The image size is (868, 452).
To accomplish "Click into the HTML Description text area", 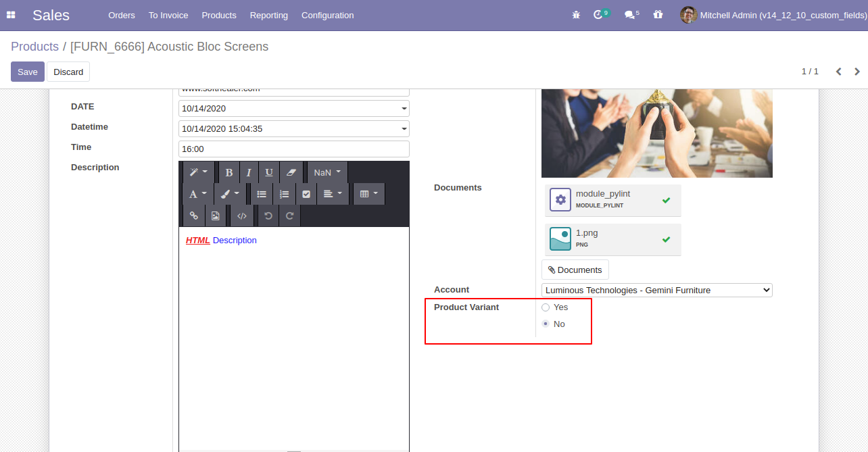I will click(294, 338).
